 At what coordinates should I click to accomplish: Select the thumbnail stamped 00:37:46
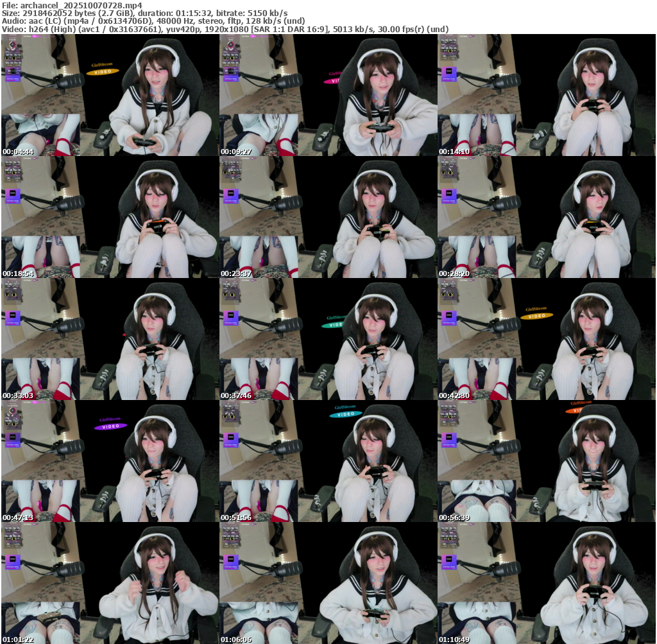click(328, 339)
